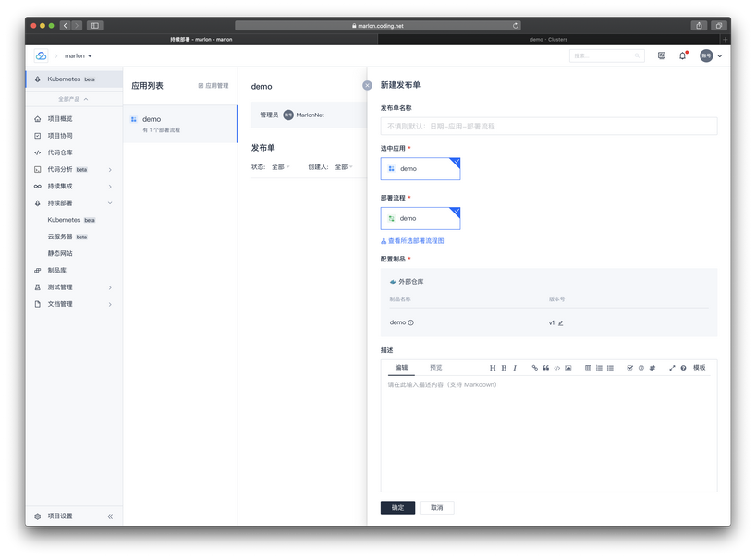This screenshot has height=559, width=756.
Task: Open the notifications bell icon
Action: click(682, 56)
